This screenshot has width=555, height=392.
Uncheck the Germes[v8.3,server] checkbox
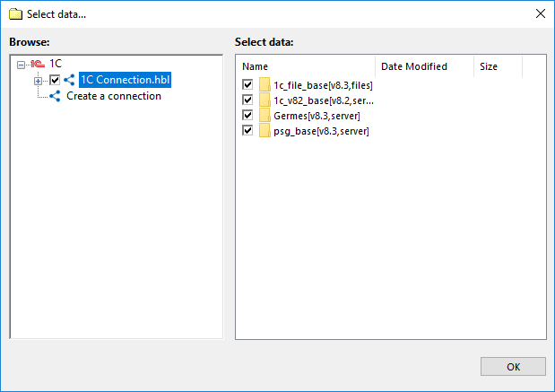pyautogui.click(x=247, y=115)
